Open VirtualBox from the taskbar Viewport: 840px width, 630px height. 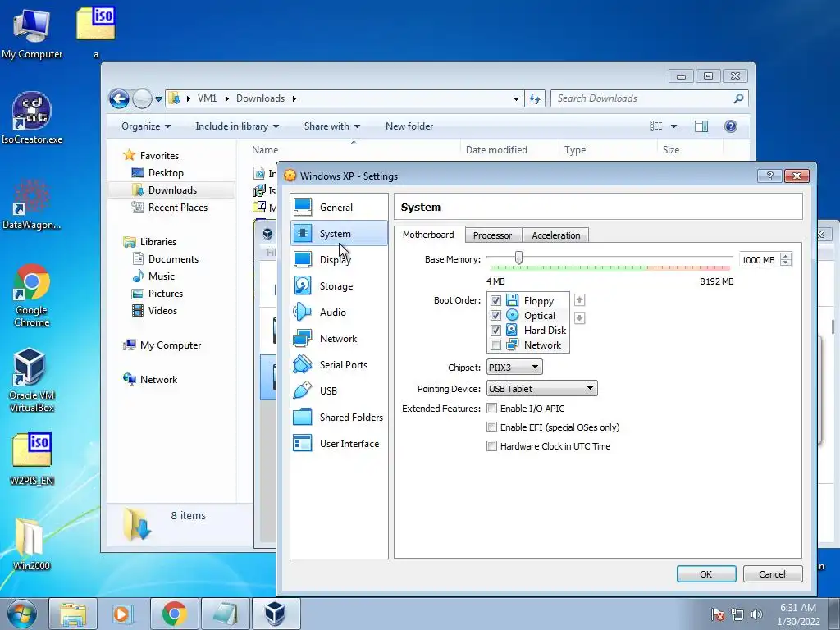[x=276, y=614]
